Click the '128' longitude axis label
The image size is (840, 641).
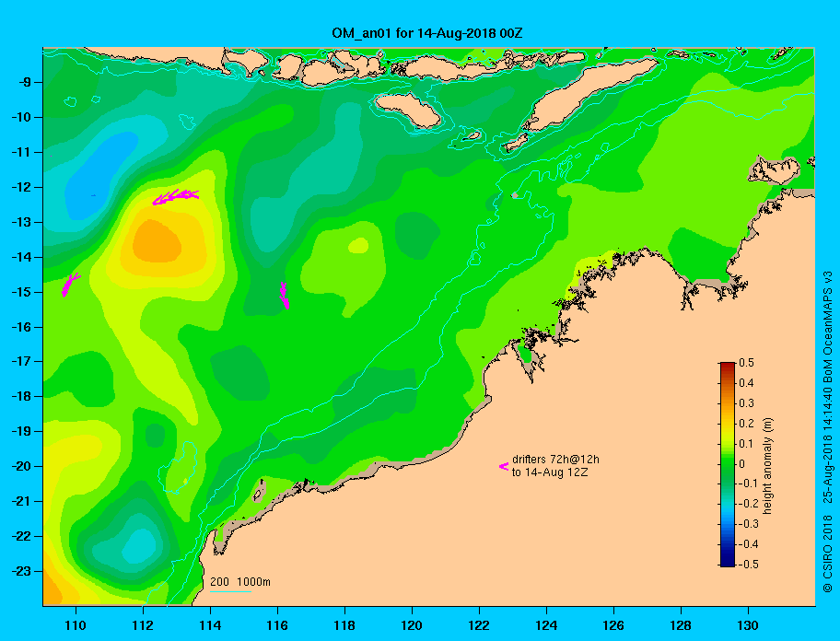(x=681, y=625)
